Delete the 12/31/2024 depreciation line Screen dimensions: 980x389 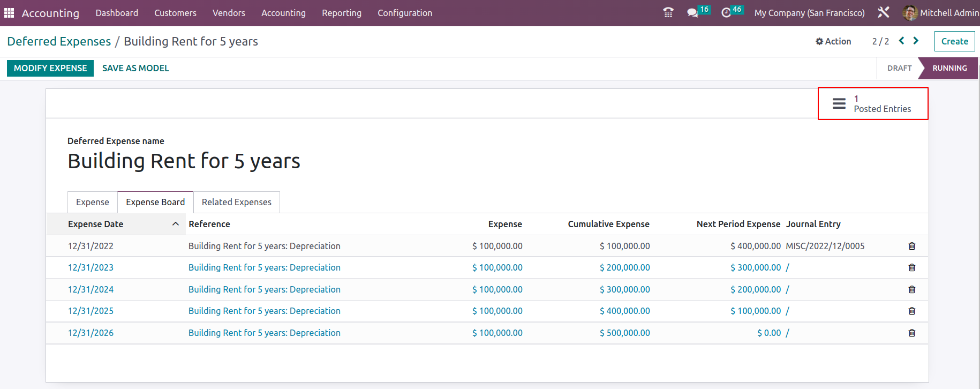[912, 289]
